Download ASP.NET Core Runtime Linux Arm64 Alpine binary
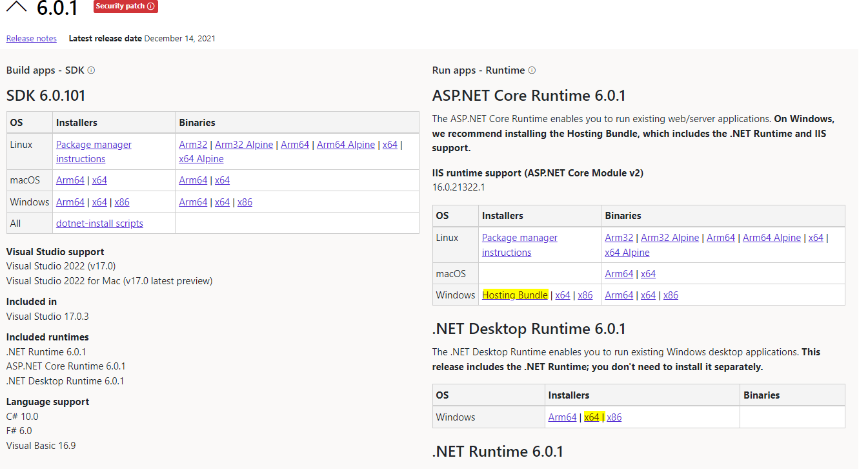The image size is (868, 469). click(772, 238)
